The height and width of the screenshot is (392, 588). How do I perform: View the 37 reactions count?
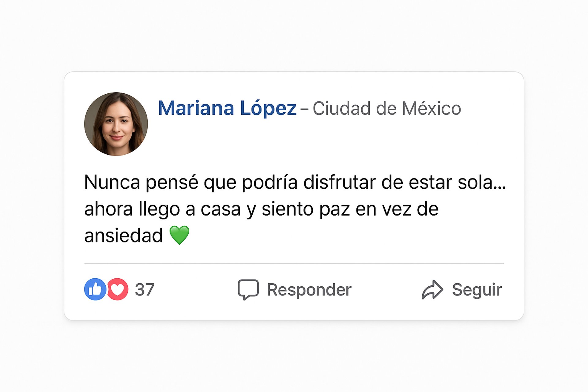pyautogui.click(x=145, y=289)
